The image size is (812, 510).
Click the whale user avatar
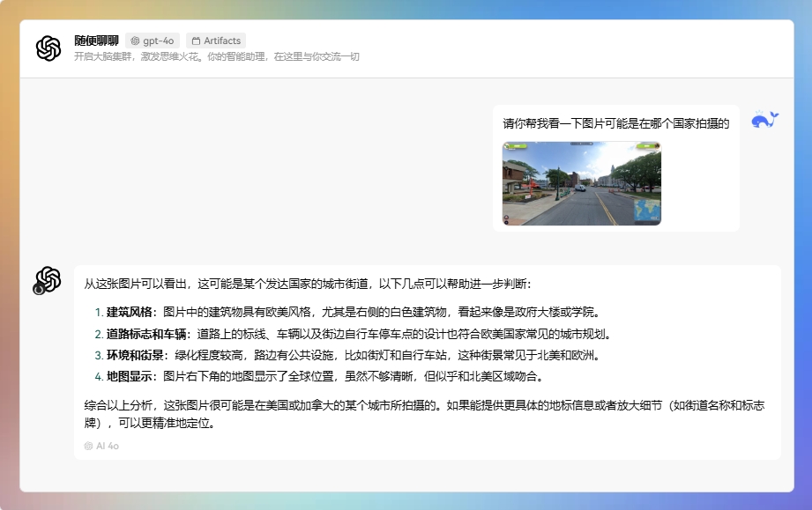point(764,120)
